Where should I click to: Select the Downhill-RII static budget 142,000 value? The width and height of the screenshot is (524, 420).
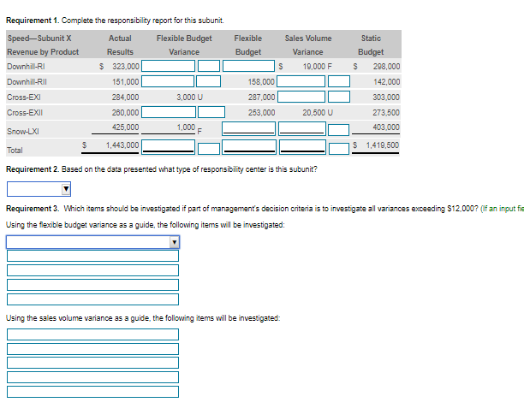pyautogui.click(x=386, y=82)
